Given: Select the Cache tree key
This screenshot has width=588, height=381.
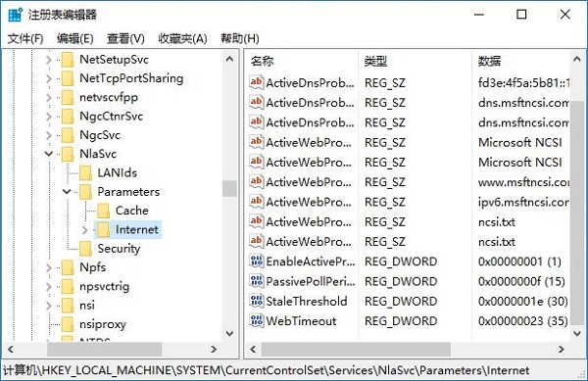Looking at the screenshot, I should point(132,211).
